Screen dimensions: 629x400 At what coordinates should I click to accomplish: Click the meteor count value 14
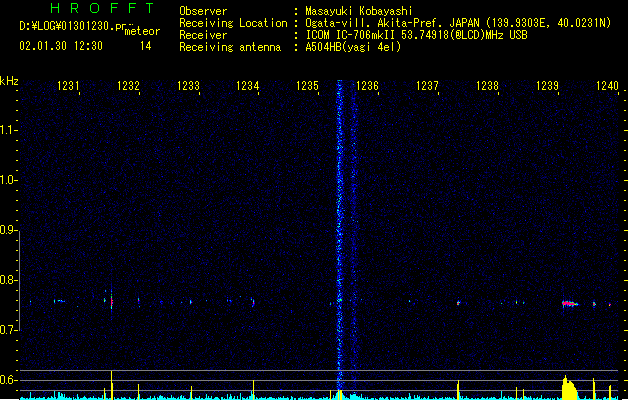pos(146,46)
